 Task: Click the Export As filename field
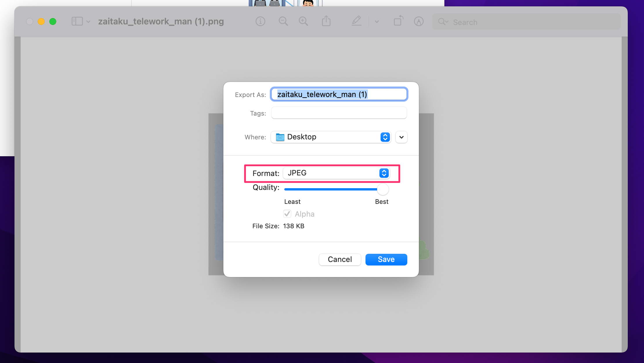(x=339, y=94)
